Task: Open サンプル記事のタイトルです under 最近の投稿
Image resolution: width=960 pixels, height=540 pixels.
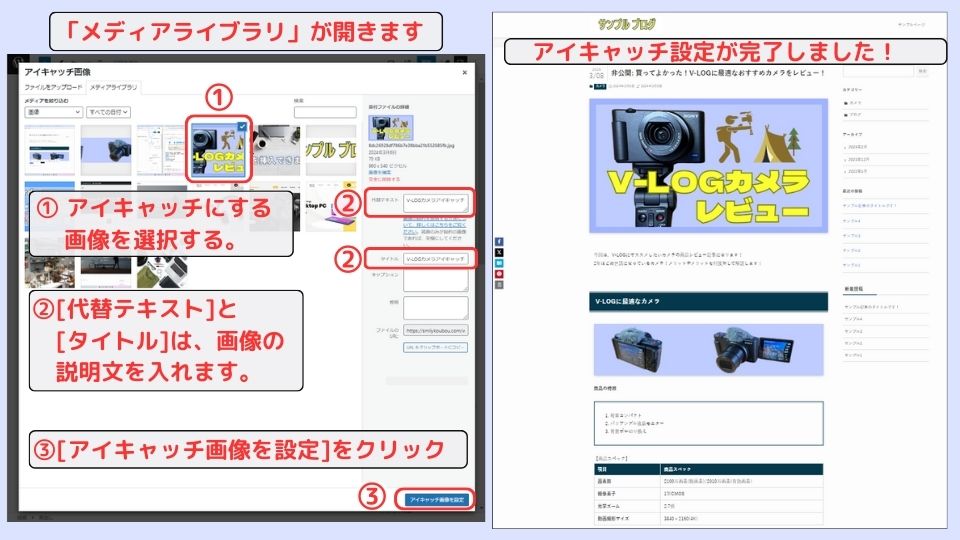Action: click(871, 206)
